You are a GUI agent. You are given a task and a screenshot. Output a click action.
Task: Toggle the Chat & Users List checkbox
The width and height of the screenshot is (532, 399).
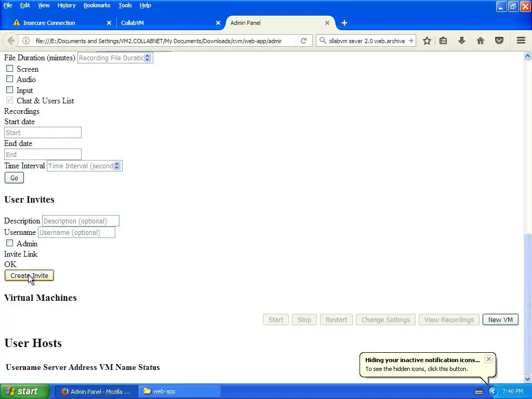(x=9, y=100)
